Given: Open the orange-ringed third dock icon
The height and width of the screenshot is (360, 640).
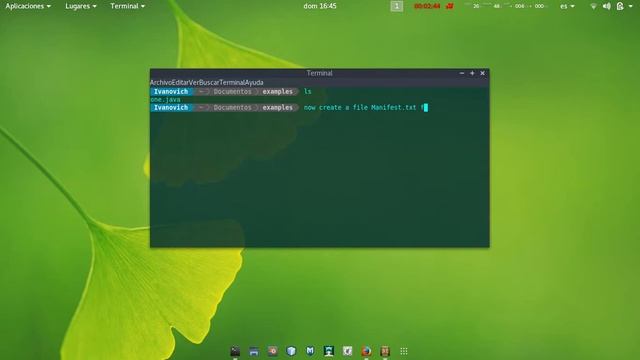Looking at the screenshot, I should (273, 351).
